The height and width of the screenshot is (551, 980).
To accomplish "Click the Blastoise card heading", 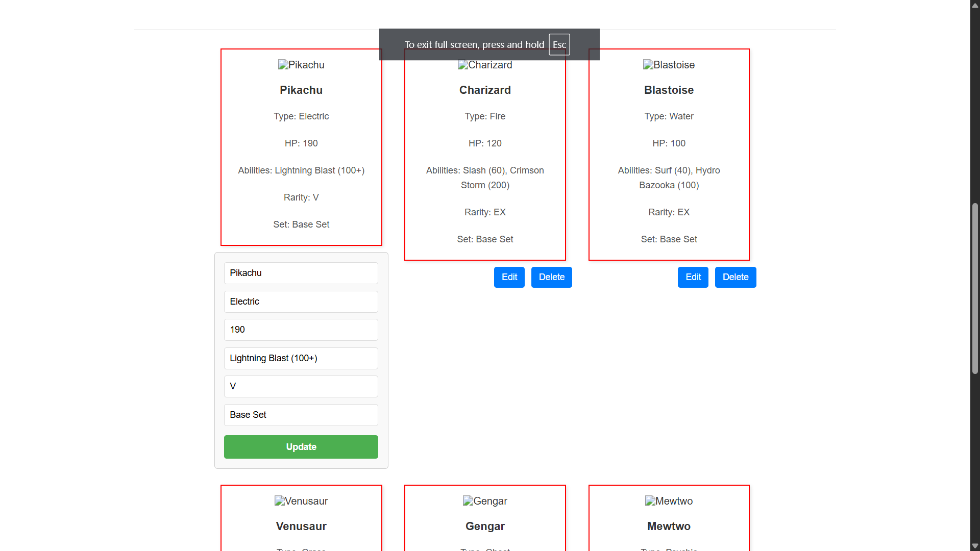I will point(669,90).
